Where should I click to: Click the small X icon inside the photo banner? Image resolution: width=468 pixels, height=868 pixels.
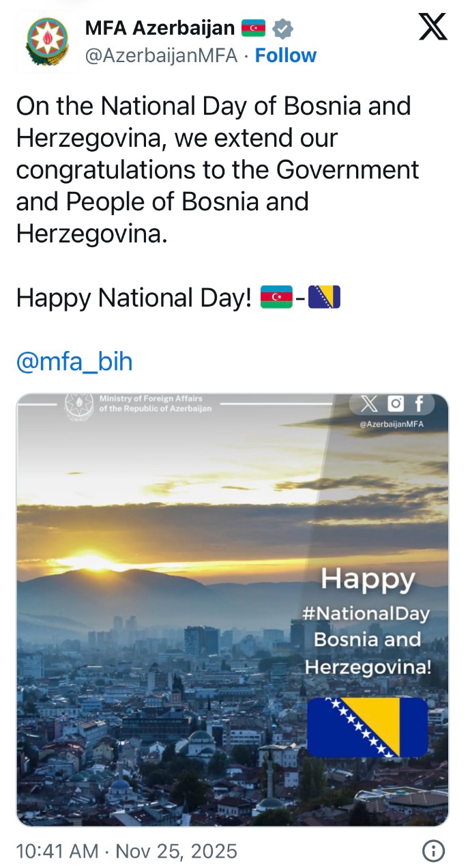tap(369, 404)
